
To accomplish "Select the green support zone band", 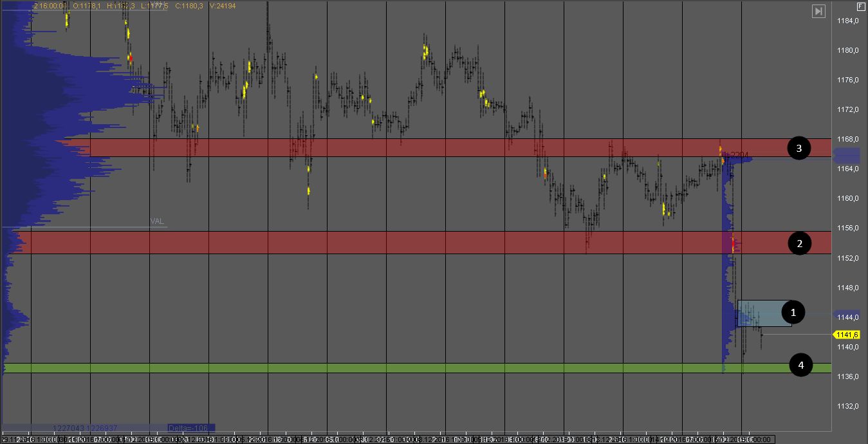I will pyautogui.click(x=386, y=368).
